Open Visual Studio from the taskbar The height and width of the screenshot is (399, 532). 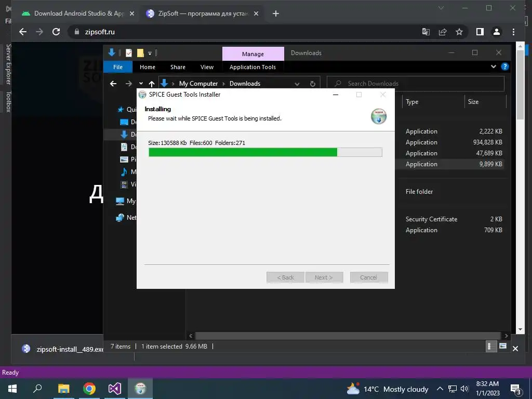tap(115, 389)
